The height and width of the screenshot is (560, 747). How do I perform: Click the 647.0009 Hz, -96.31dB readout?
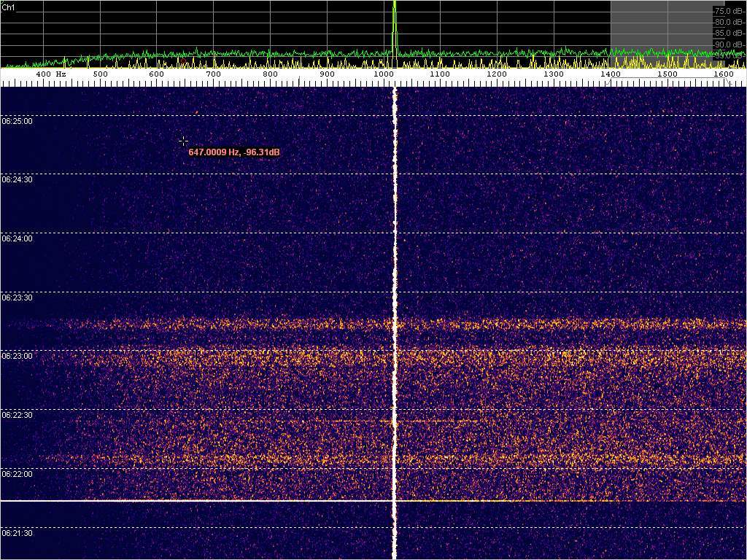coord(234,152)
